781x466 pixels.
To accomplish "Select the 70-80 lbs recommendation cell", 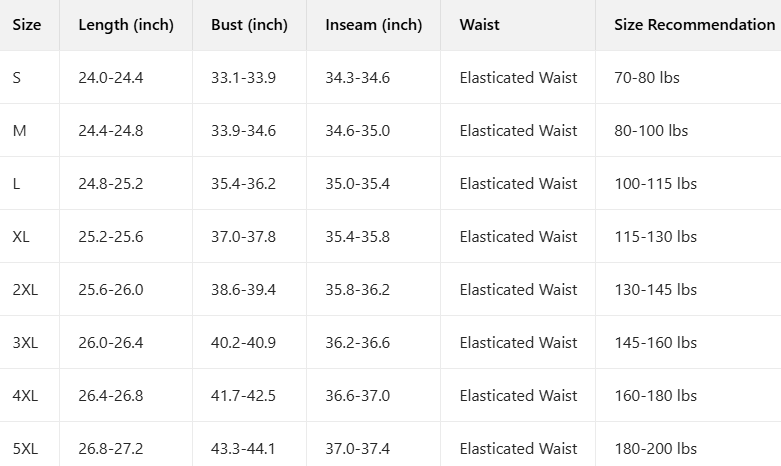I will (647, 78).
